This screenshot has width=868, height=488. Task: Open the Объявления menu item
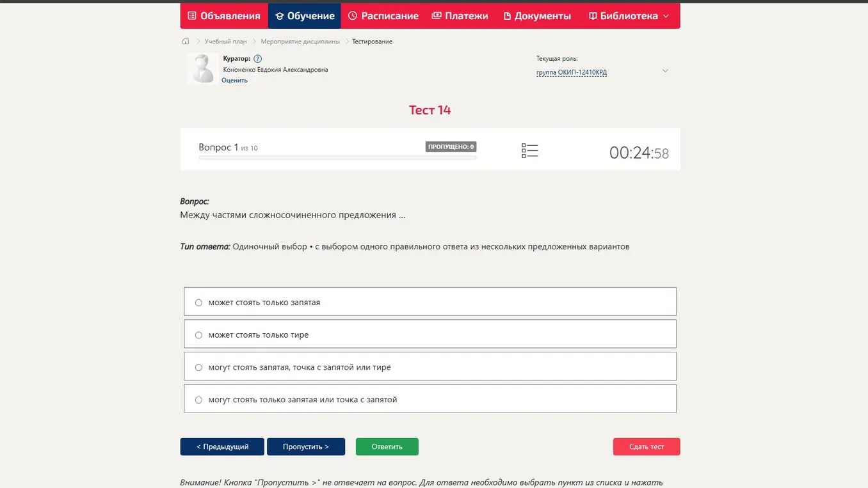224,16
